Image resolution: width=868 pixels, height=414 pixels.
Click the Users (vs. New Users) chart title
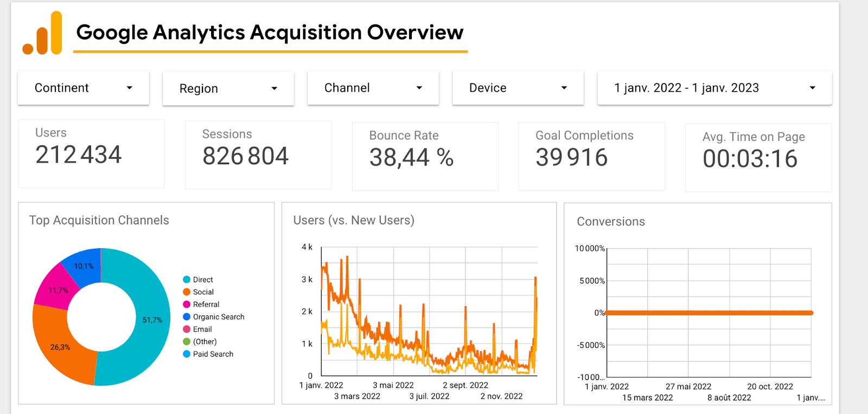[x=354, y=220]
